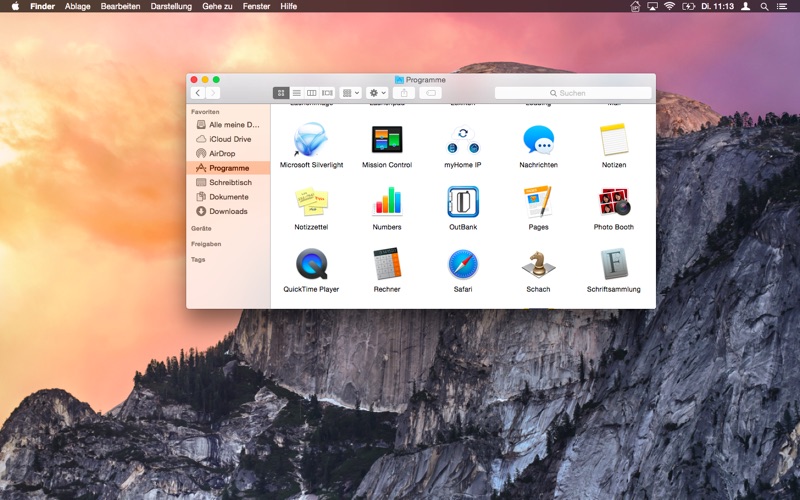
Task: Open Downloads in sidebar
Action: 229,211
